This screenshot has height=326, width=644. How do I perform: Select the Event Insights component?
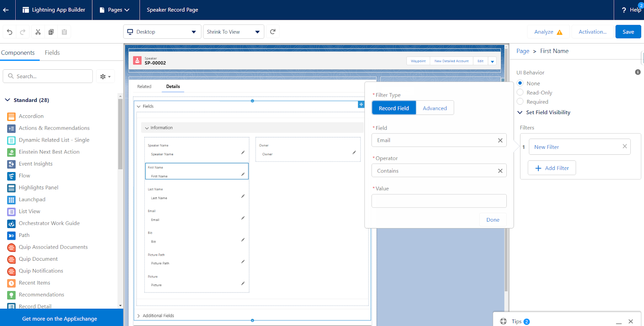[35, 164]
